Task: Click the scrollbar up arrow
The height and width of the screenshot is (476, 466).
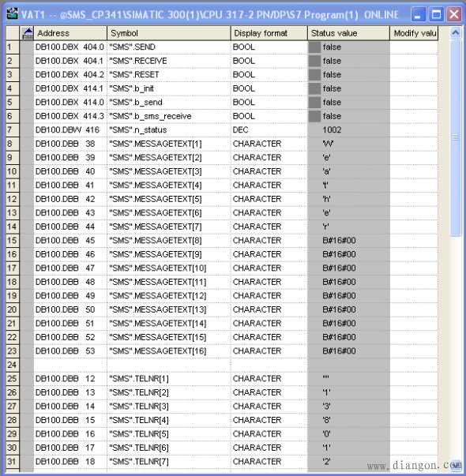Action: point(456,32)
